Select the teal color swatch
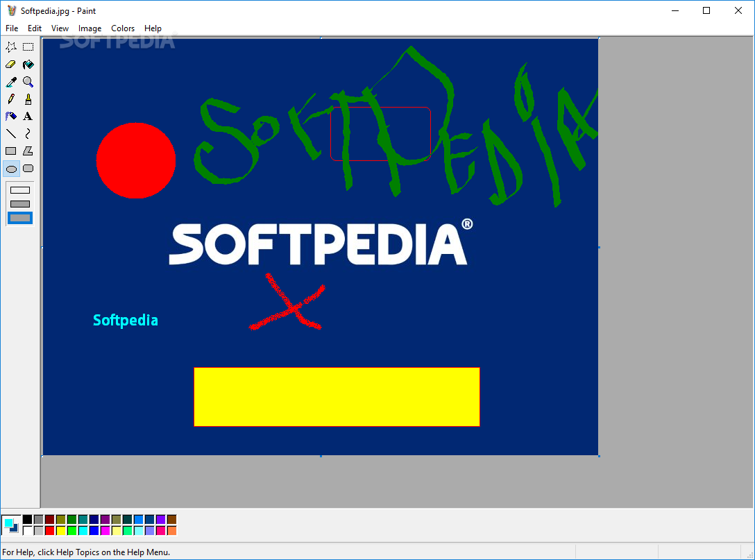 (x=83, y=519)
